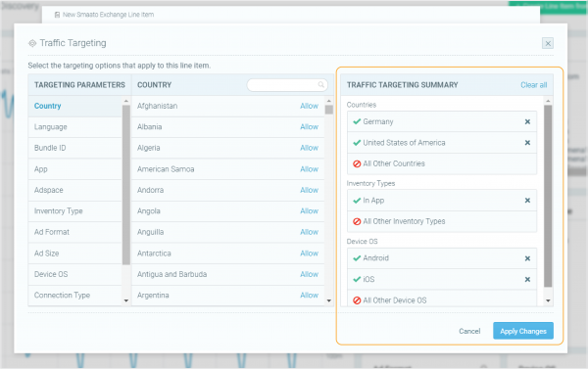Allow Angola in country list

pos(309,210)
